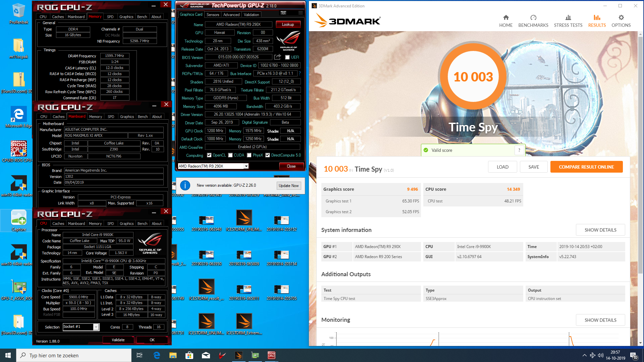
Task: Open 3DMark STRESS TESTS section
Action: (568, 21)
